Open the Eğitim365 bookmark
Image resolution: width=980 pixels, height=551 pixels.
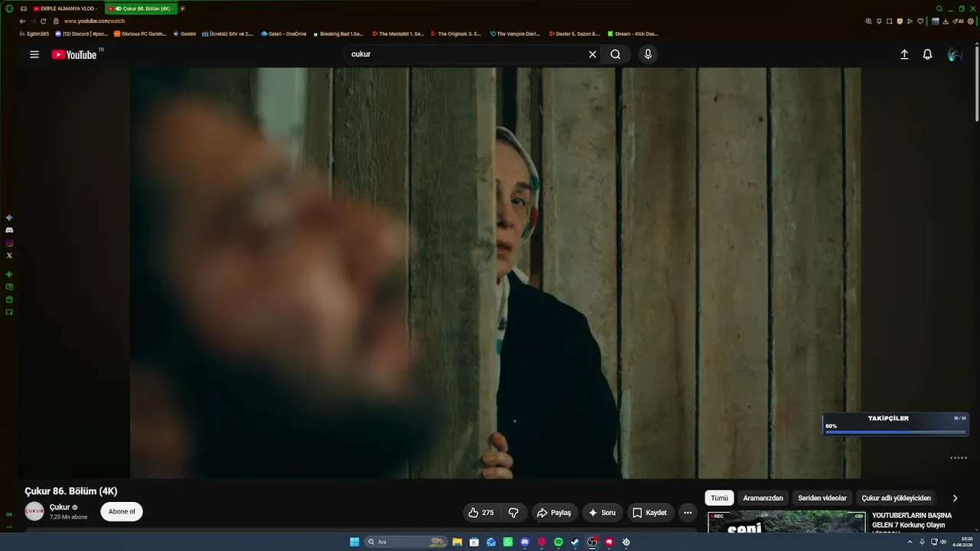34,34
